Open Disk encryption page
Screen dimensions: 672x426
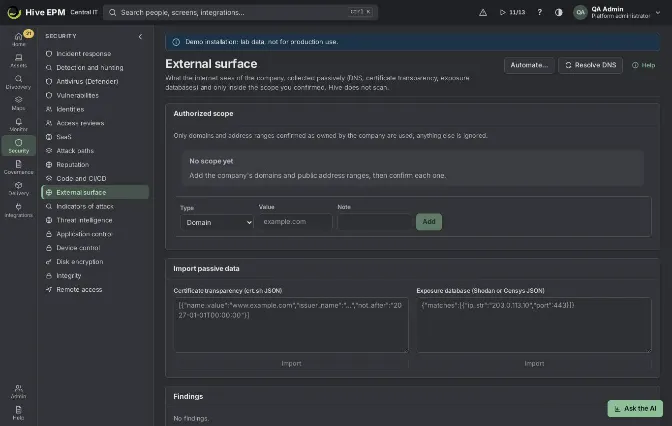pyautogui.click(x=95, y=261)
